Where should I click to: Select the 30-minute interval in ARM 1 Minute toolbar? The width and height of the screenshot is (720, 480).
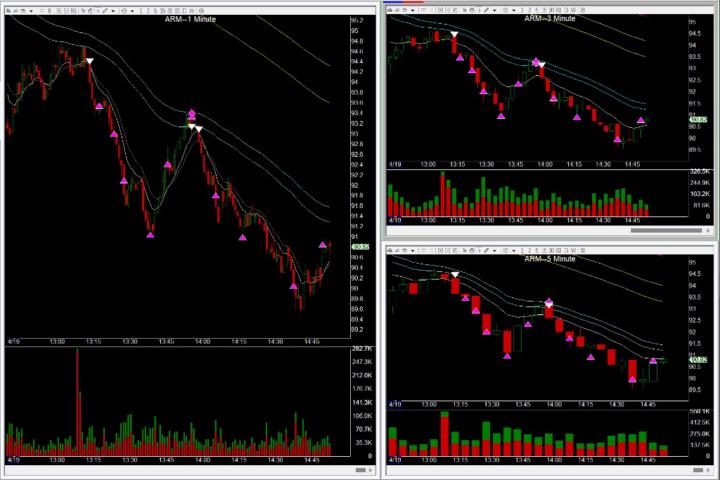pos(170,10)
